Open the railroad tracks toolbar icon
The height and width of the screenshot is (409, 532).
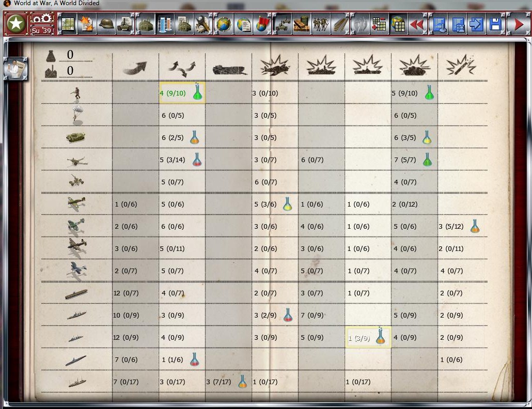click(x=340, y=24)
